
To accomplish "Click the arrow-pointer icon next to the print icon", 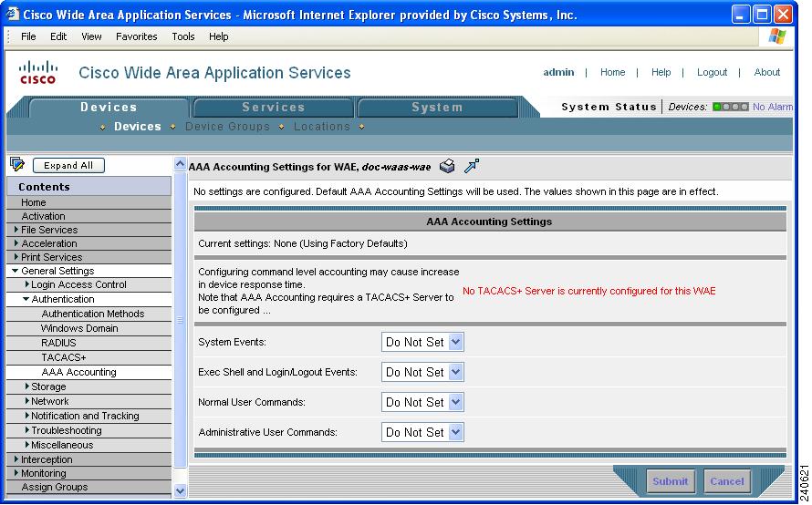I will tap(472, 166).
